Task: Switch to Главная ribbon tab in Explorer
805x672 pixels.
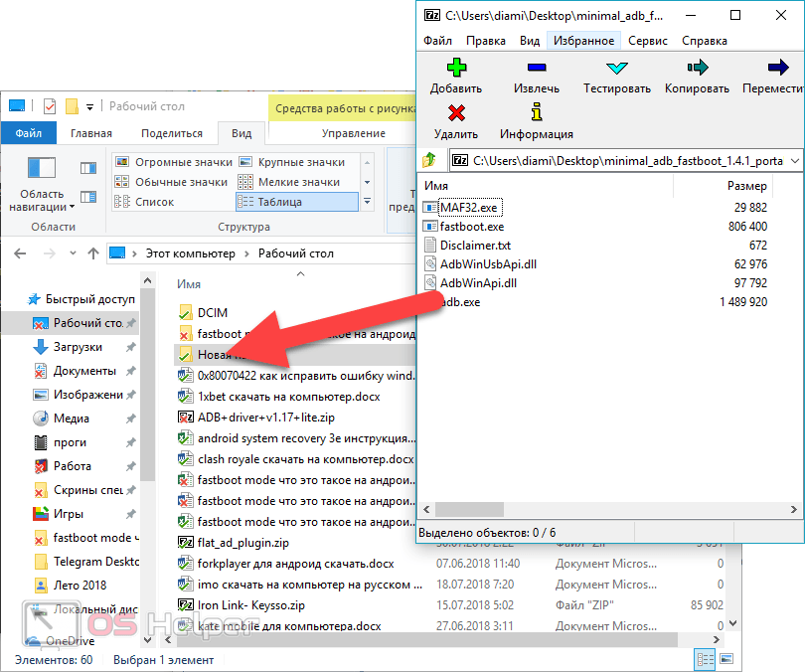Action: tap(90, 133)
